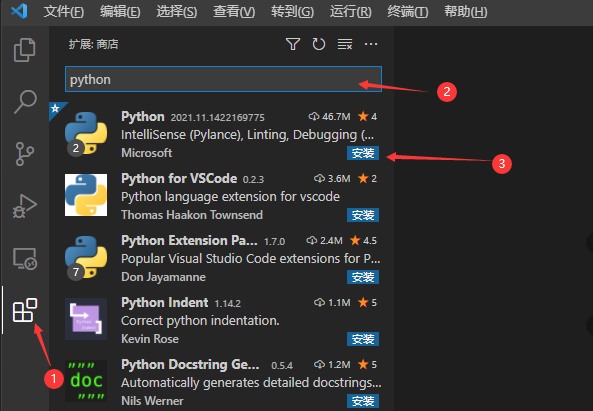Click the 46.7M download count
Viewport: 593px width, 411px height.
click(329, 116)
